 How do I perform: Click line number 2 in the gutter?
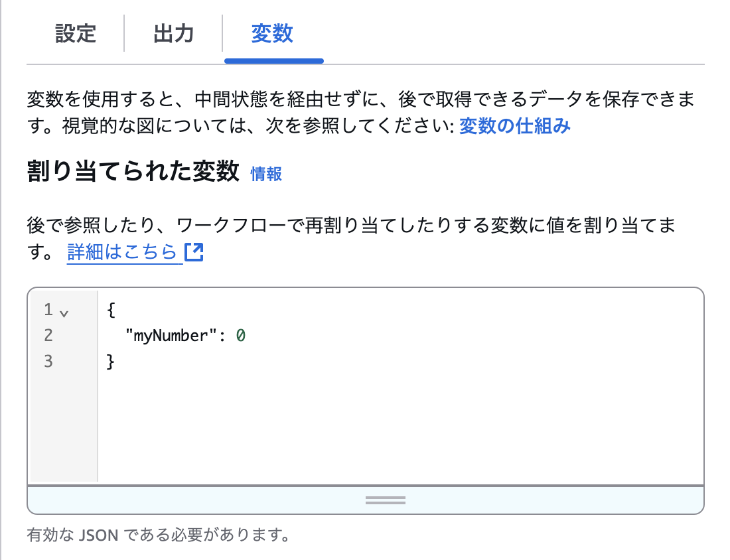[x=47, y=336]
